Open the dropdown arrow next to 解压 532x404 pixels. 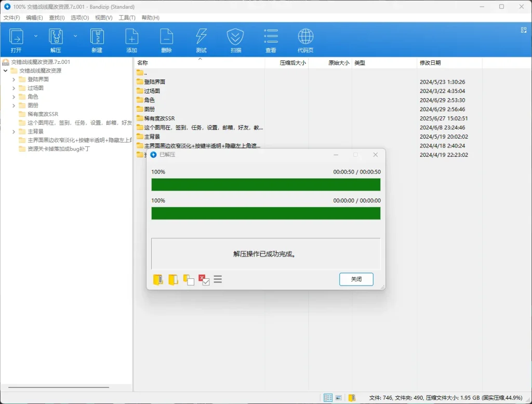point(75,36)
